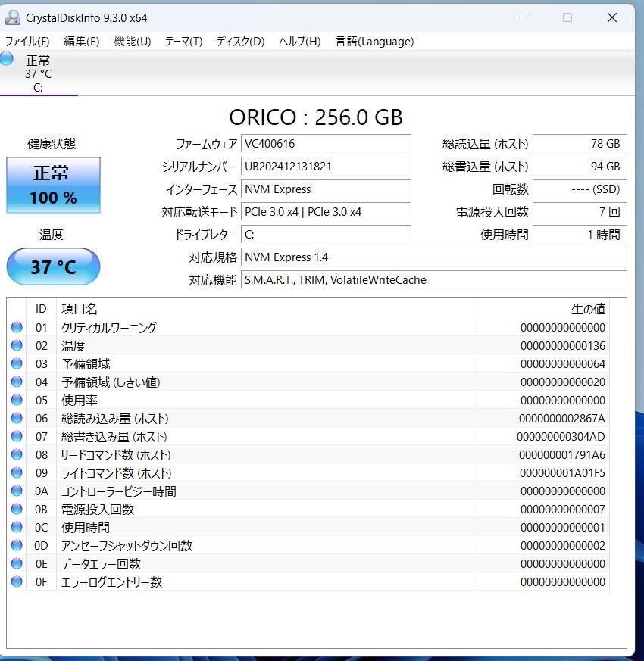Click raw value 00000000000020

[563, 382]
